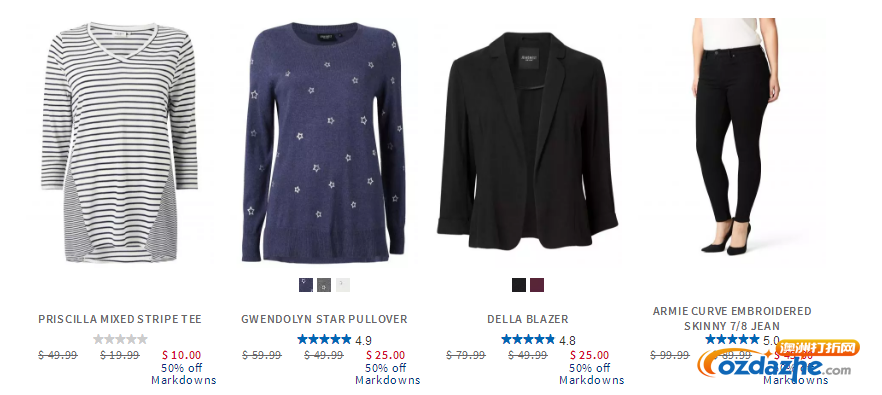View the Della Blazer product image
Viewport: 882px width, 395px height.
tap(527, 141)
